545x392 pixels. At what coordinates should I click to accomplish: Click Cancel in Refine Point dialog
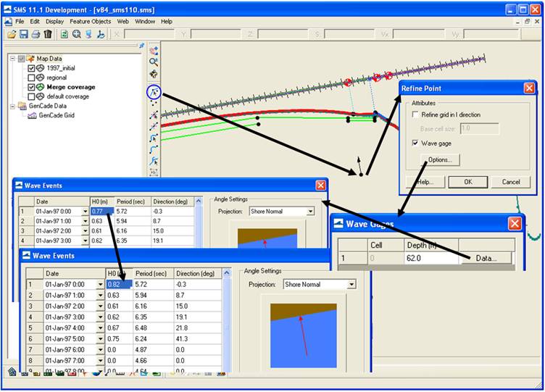point(511,182)
